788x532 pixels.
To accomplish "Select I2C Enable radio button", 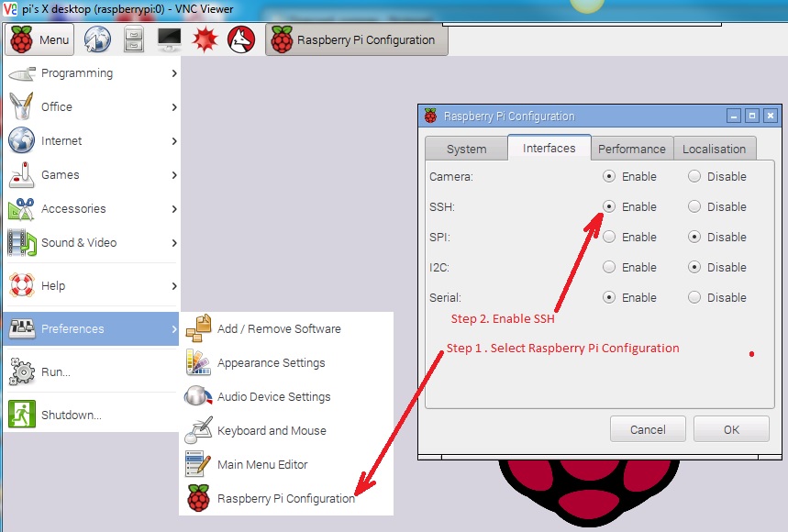I will [x=608, y=267].
